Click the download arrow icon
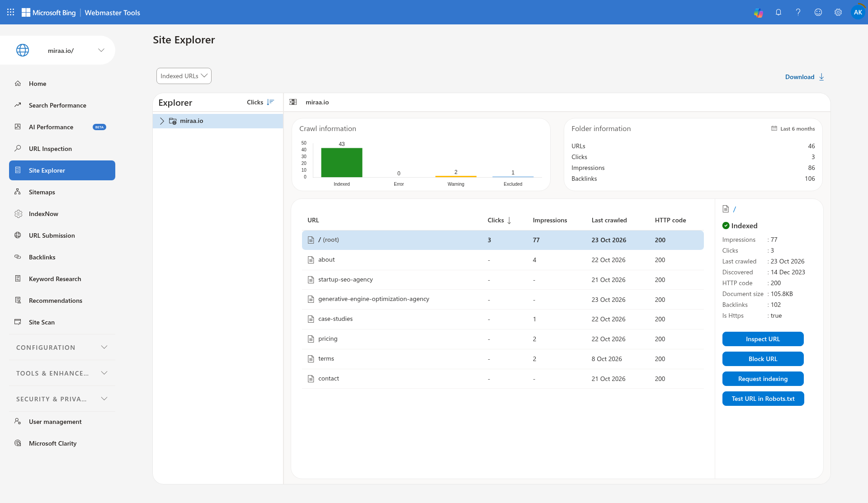The height and width of the screenshot is (503, 868). tap(822, 77)
